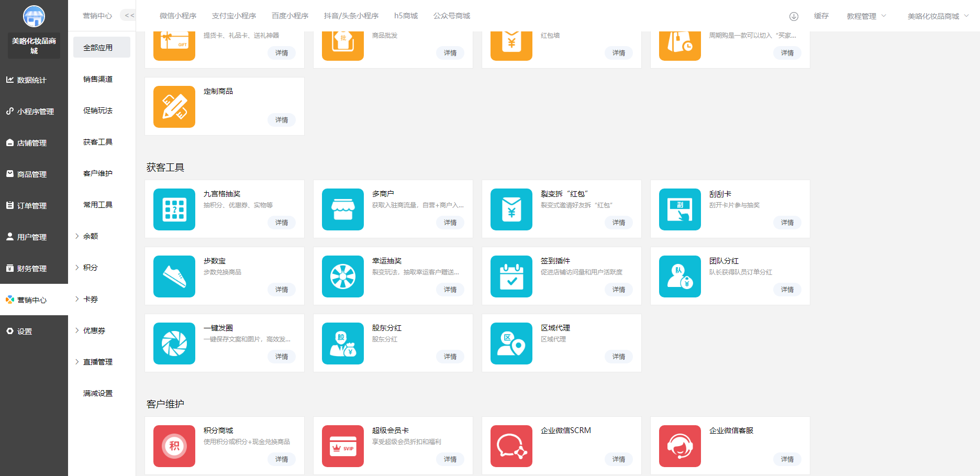Click the 积分商城 red icon
The height and width of the screenshot is (476, 980).
point(174,446)
